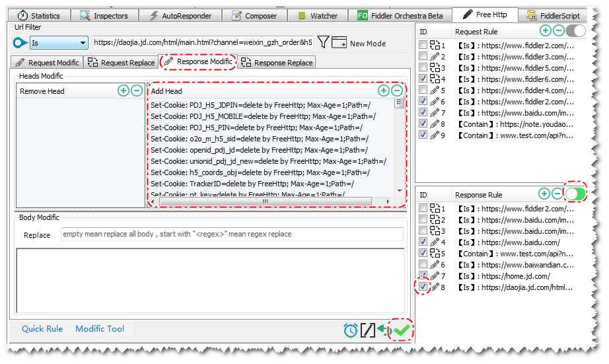
Task: Open the AutoResponder tab
Action: (x=180, y=16)
